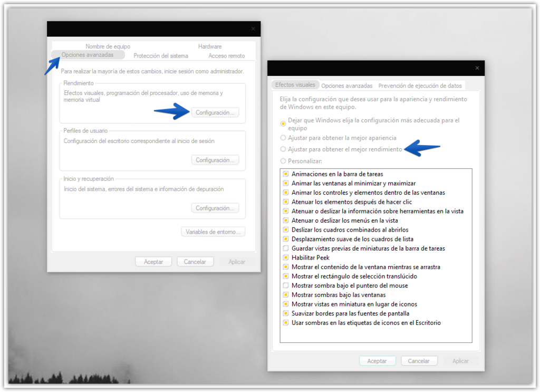The height and width of the screenshot is (392, 540).
Task: Select 'Dejar que Windows elija la configuración' option
Action: pos(283,123)
